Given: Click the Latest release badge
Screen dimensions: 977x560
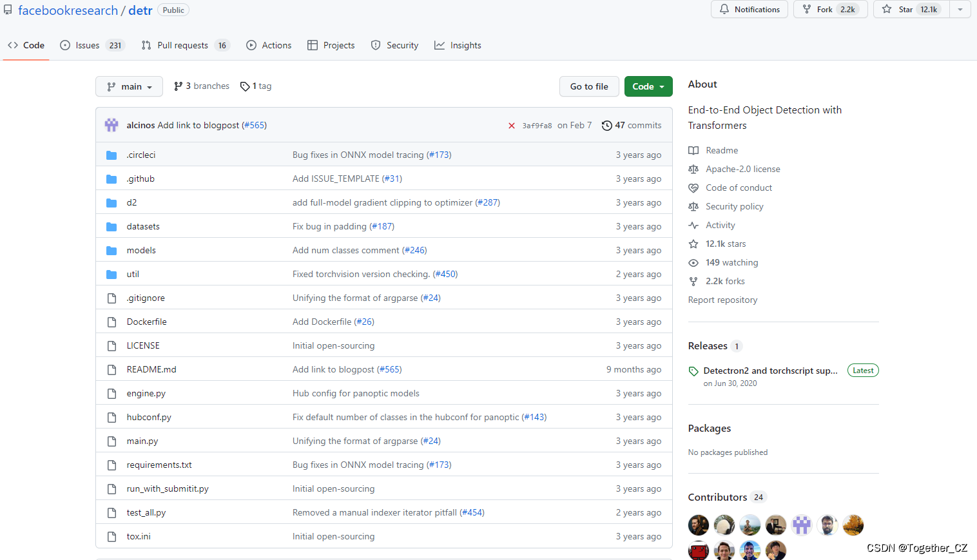Looking at the screenshot, I should 863,371.
